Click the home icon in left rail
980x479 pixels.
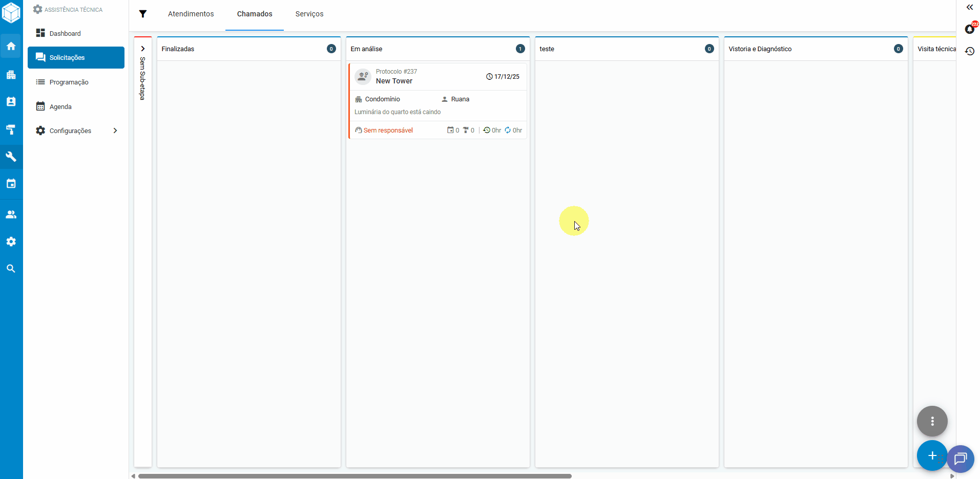click(x=11, y=46)
